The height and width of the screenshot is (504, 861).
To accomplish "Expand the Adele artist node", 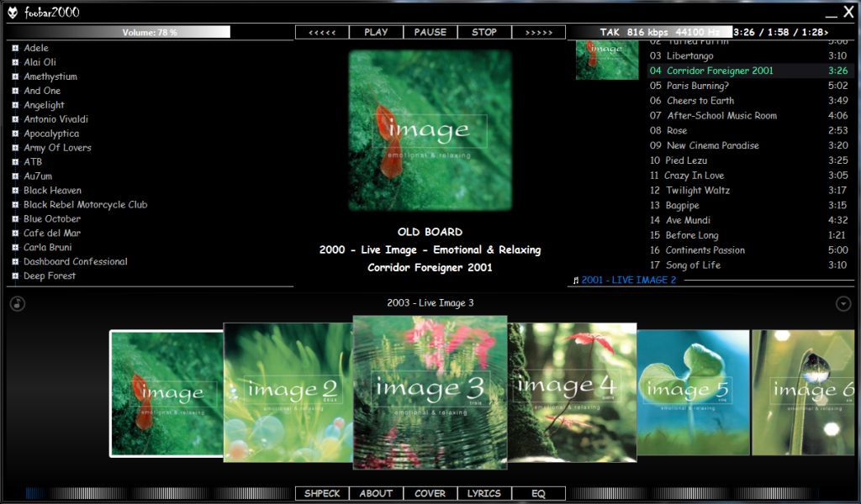I will [x=15, y=48].
